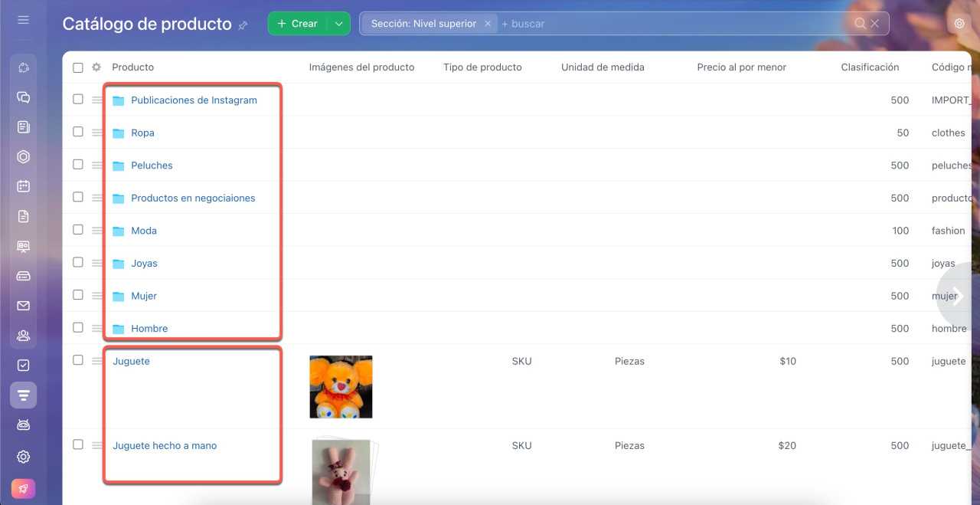The width and height of the screenshot is (980, 505).
Task: Click the drag handle of Moda row
Action: click(x=96, y=231)
